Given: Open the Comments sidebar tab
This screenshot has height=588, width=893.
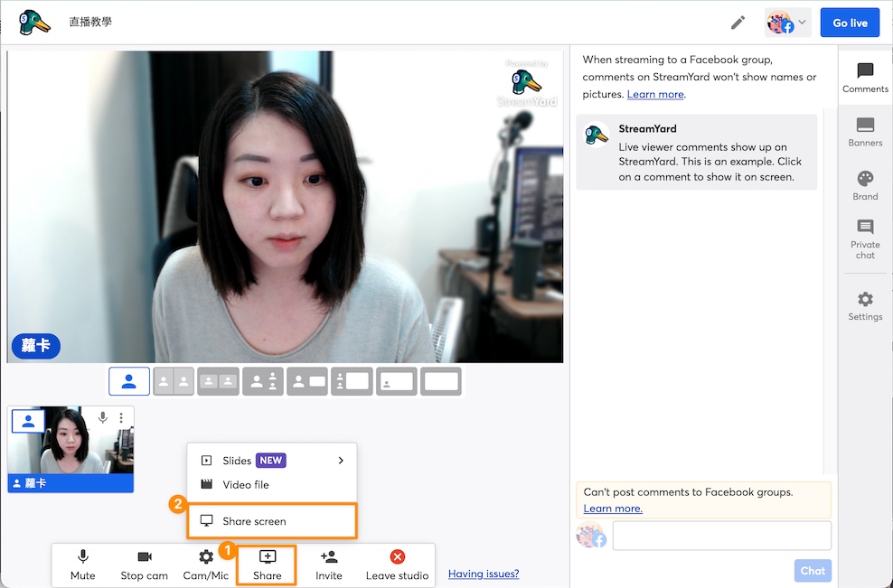Looking at the screenshot, I should click(865, 78).
